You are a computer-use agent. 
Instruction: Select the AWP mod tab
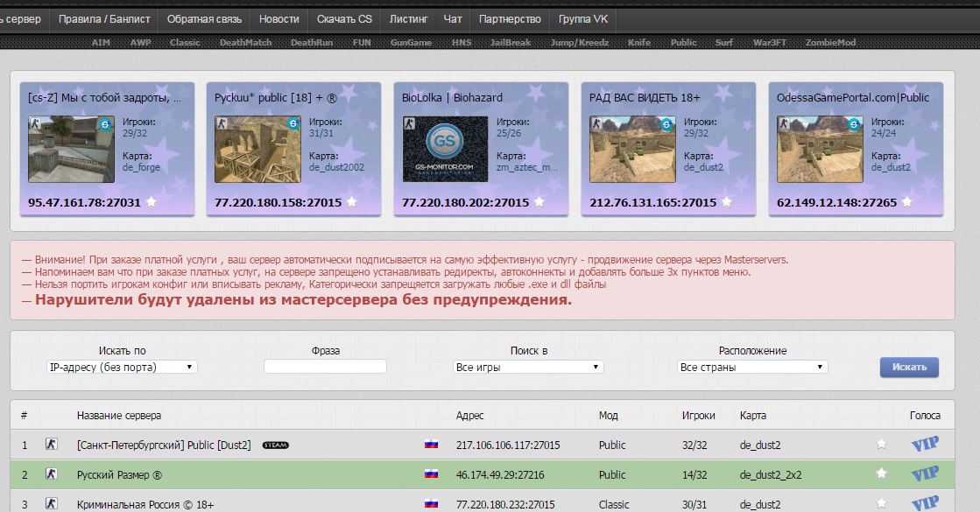[x=141, y=43]
